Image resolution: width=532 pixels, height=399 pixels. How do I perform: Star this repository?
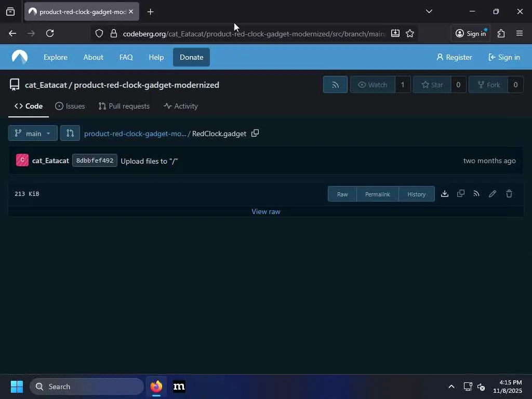[432, 85]
